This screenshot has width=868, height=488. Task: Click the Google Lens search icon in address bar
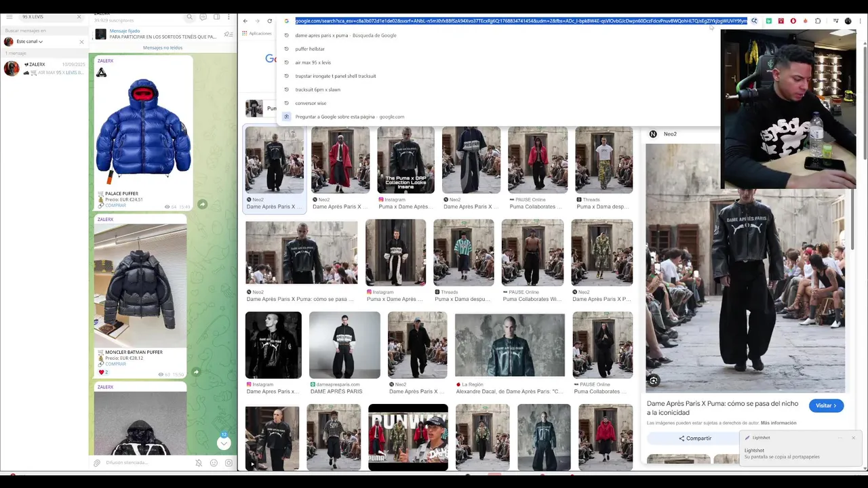[754, 21]
